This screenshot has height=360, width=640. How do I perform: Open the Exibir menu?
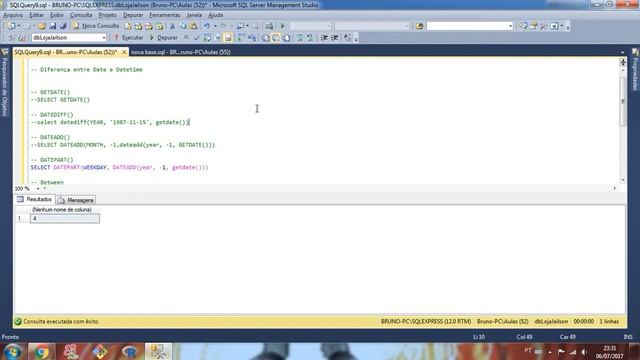(x=57, y=15)
